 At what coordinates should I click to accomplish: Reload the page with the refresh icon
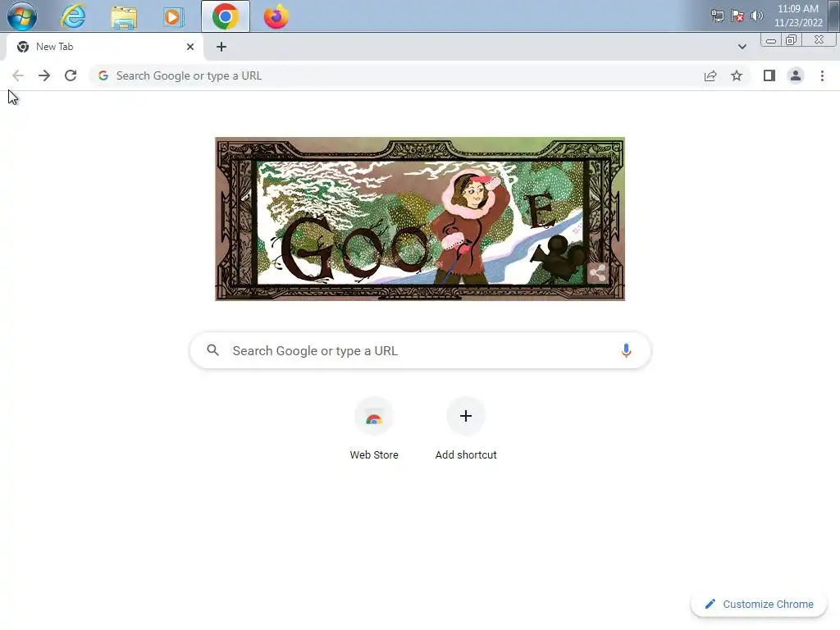coord(71,75)
